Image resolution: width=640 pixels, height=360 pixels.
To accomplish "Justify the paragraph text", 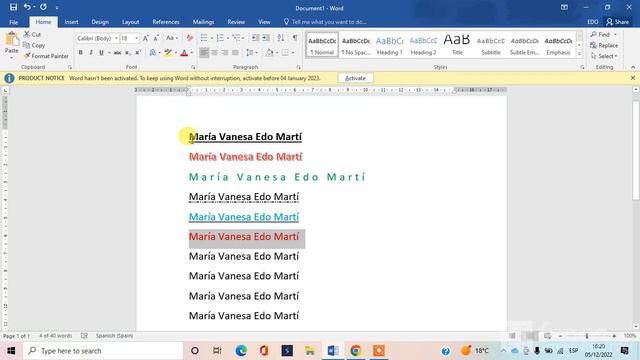I will [x=235, y=52].
